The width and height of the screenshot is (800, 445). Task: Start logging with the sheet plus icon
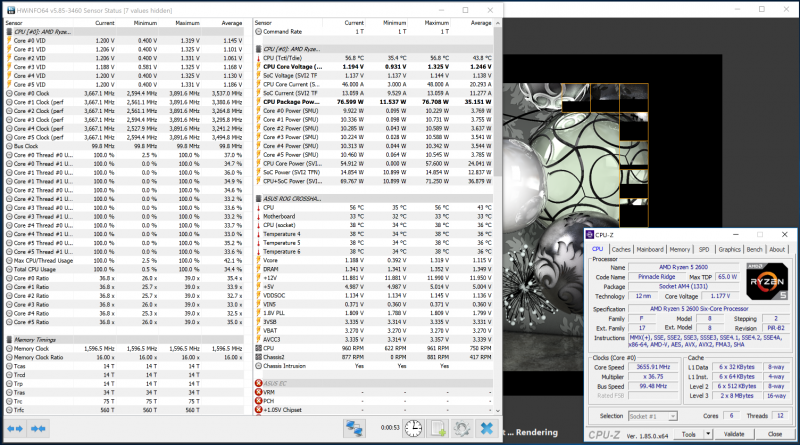click(x=438, y=428)
